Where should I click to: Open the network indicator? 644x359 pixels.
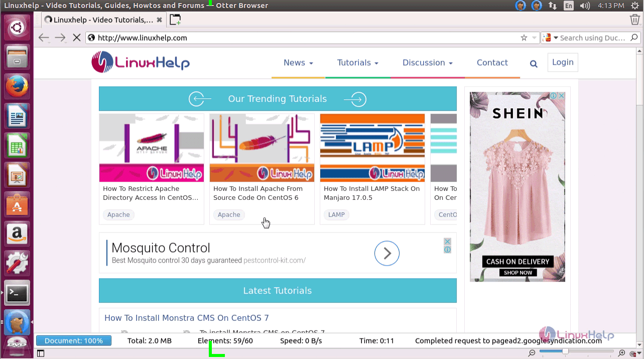(x=553, y=6)
